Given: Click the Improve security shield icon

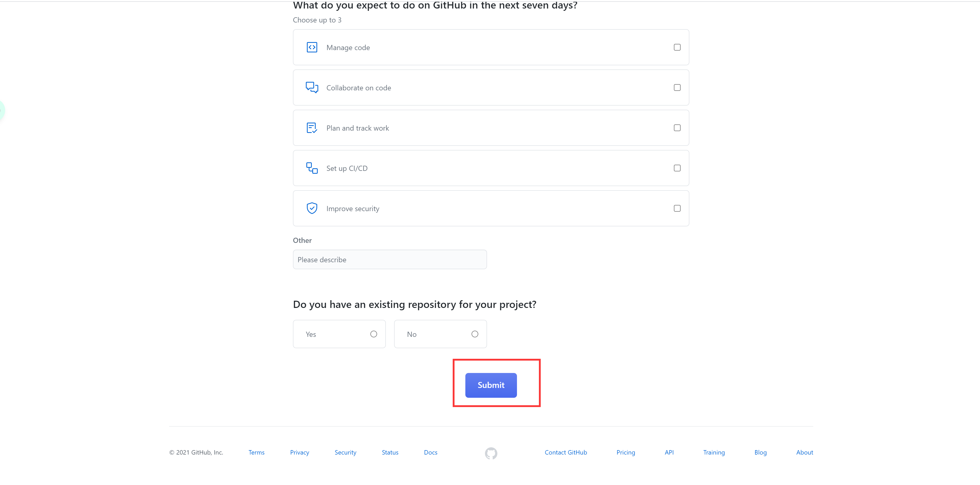Looking at the screenshot, I should [x=312, y=209].
